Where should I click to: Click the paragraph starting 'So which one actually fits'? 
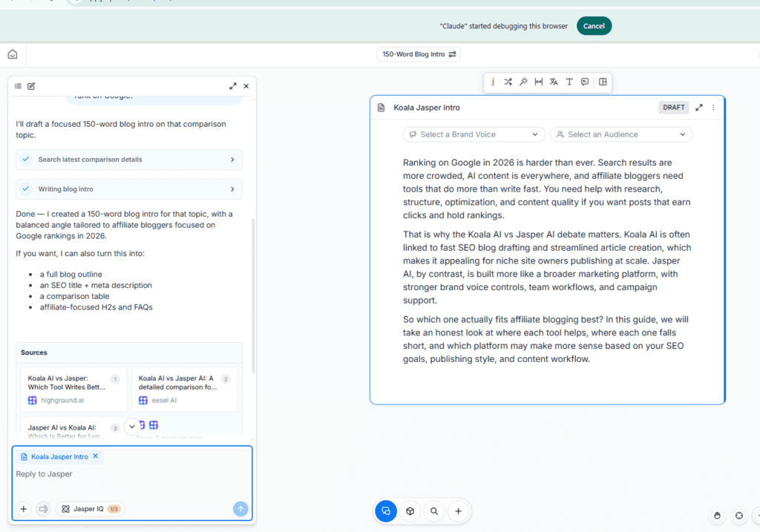pyautogui.click(x=546, y=339)
